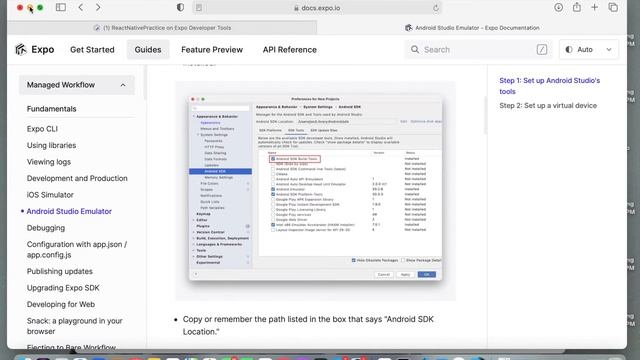Open the Publishing updates guide

pyautogui.click(x=60, y=271)
